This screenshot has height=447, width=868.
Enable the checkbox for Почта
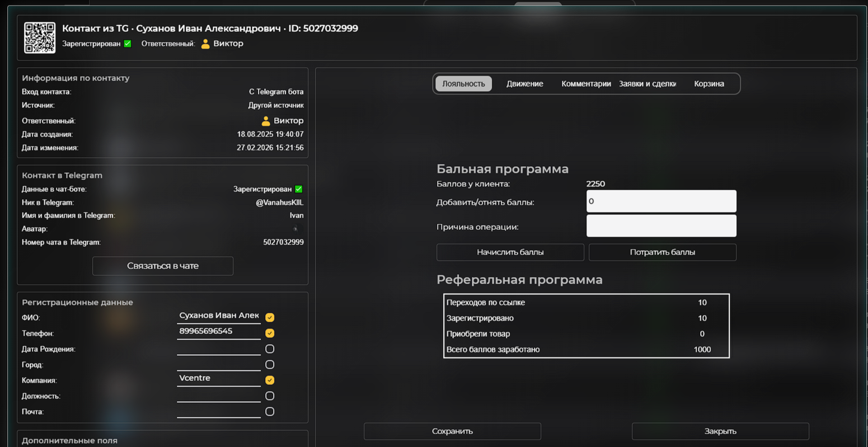(270, 411)
